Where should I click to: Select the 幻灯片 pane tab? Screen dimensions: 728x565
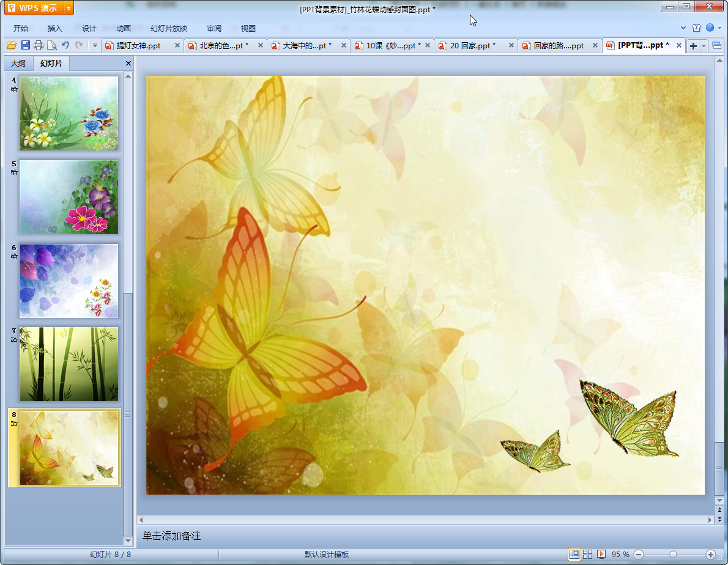click(x=51, y=63)
